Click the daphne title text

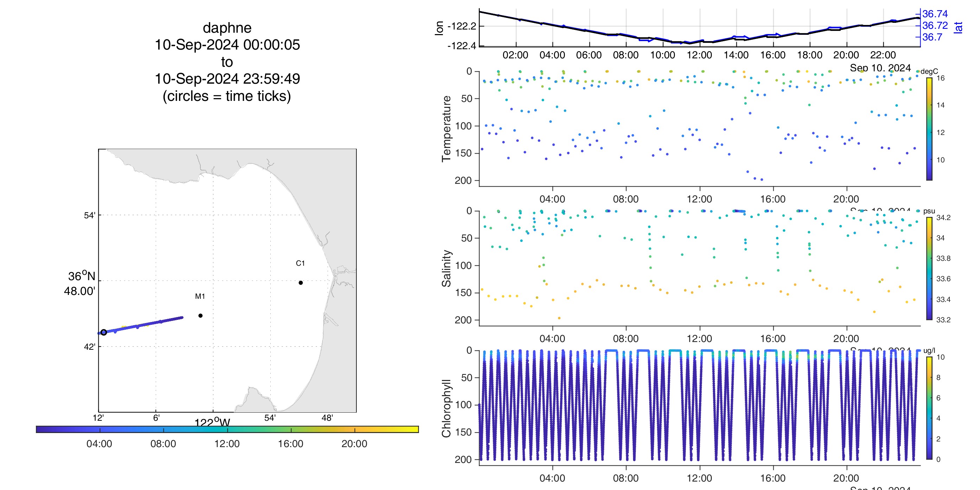tap(227, 28)
